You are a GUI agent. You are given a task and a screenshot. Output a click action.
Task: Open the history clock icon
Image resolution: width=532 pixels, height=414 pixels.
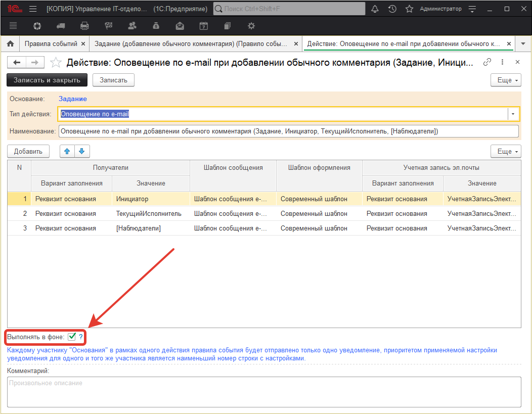coord(392,9)
